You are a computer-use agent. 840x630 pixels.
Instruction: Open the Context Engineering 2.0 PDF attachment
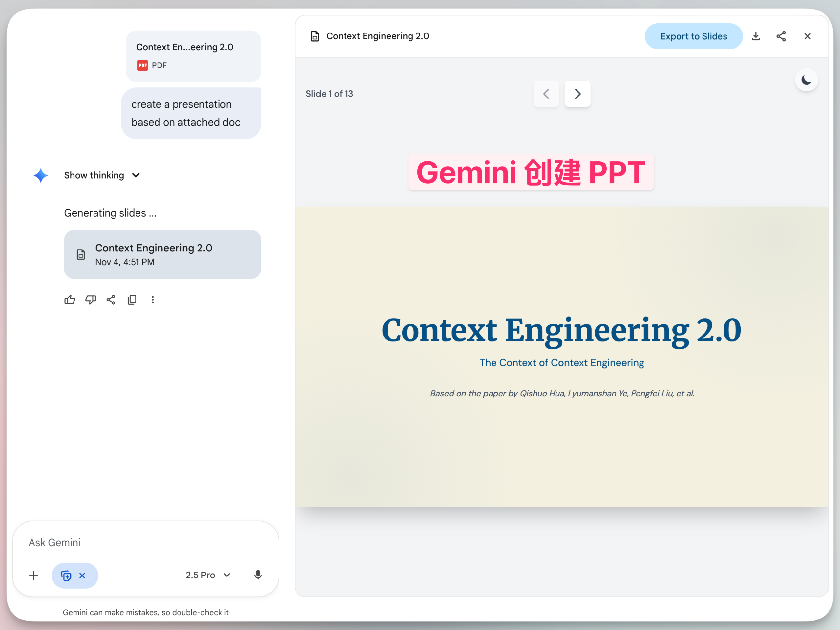pyautogui.click(x=193, y=56)
